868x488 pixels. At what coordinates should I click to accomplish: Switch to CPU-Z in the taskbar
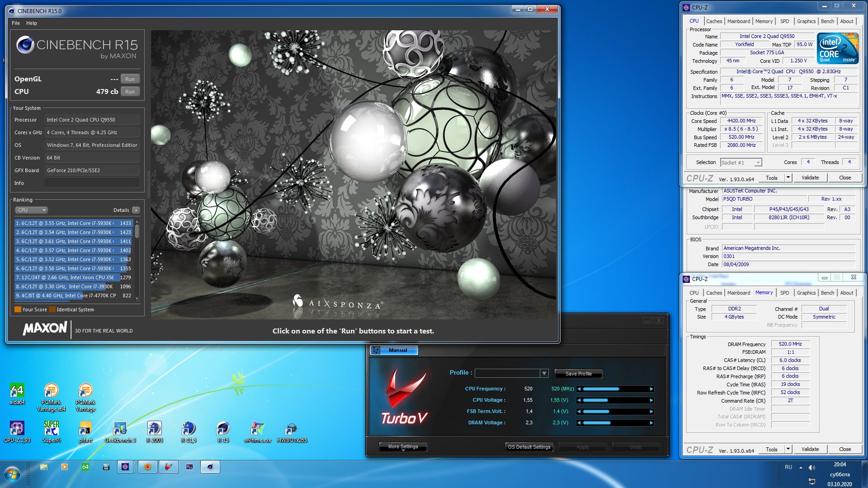click(125, 467)
